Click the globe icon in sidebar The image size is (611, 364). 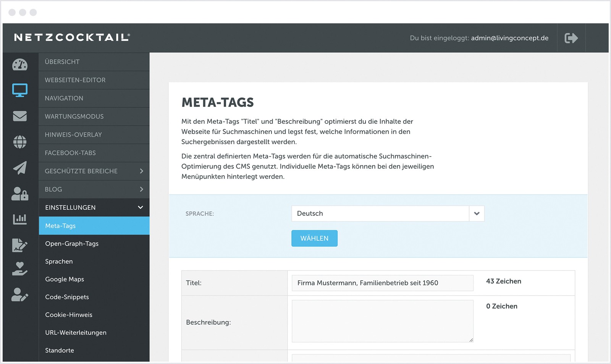tap(20, 142)
